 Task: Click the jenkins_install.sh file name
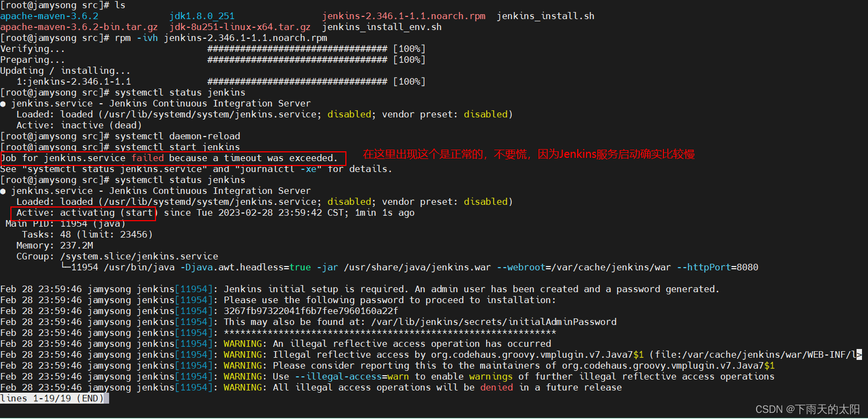[546, 16]
